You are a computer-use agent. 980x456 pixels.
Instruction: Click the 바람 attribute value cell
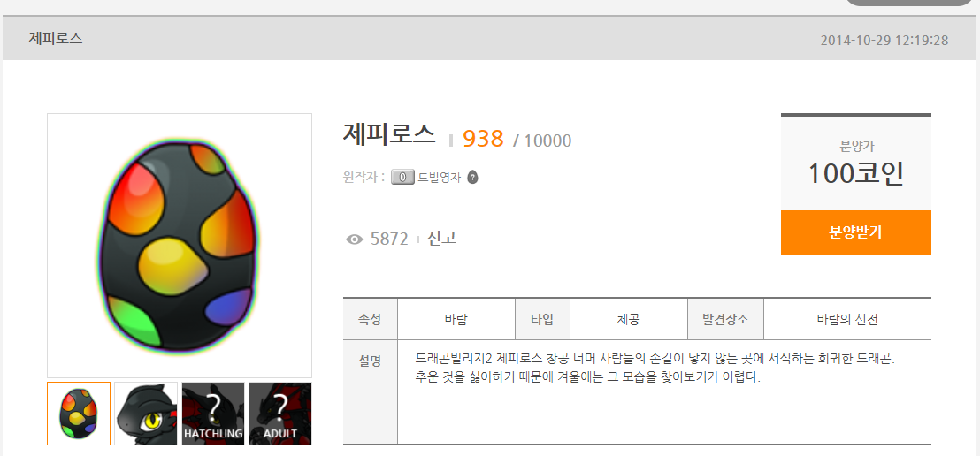coord(456,319)
